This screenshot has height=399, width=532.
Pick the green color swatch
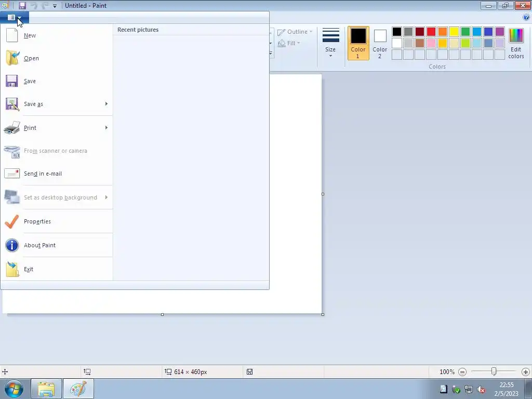point(465,32)
